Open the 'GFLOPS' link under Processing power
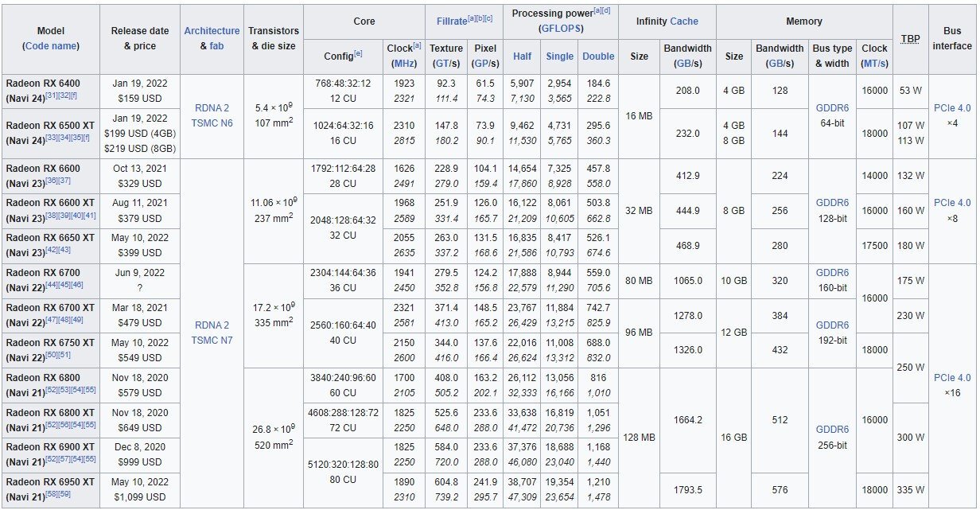This screenshot has height=510, width=980. tap(561, 28)
